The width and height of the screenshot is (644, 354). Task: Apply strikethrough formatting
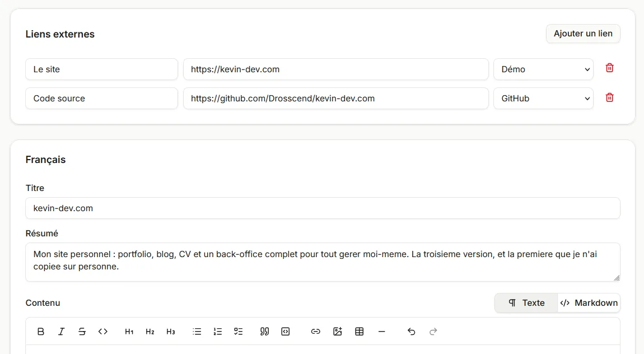82,332
